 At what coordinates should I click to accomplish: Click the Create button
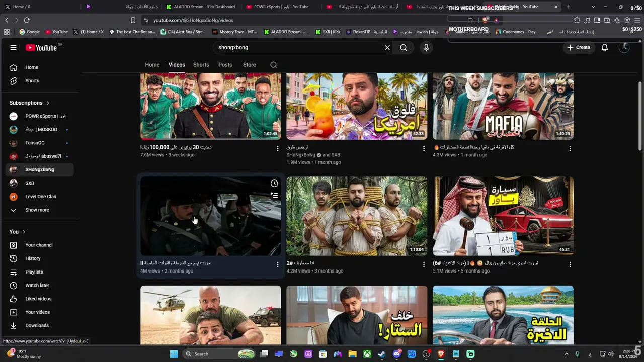(579, 47)
